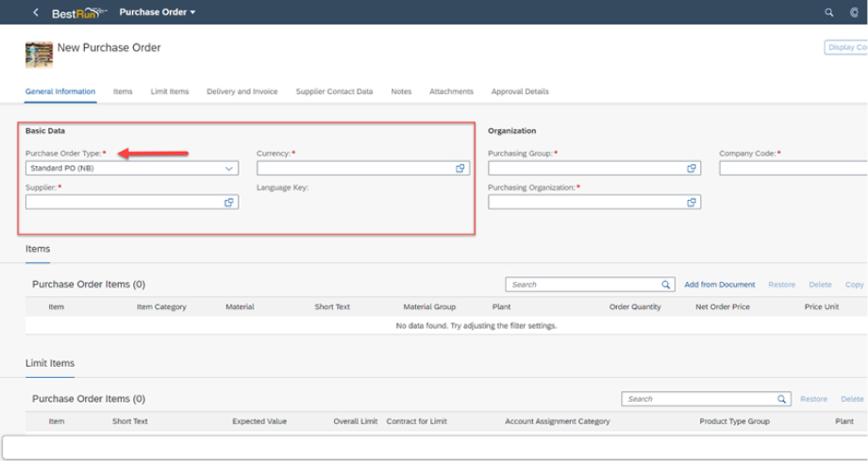Screen dimensions: 868x461
Task: Open value help for Supplier field
Action: (228, 203)
